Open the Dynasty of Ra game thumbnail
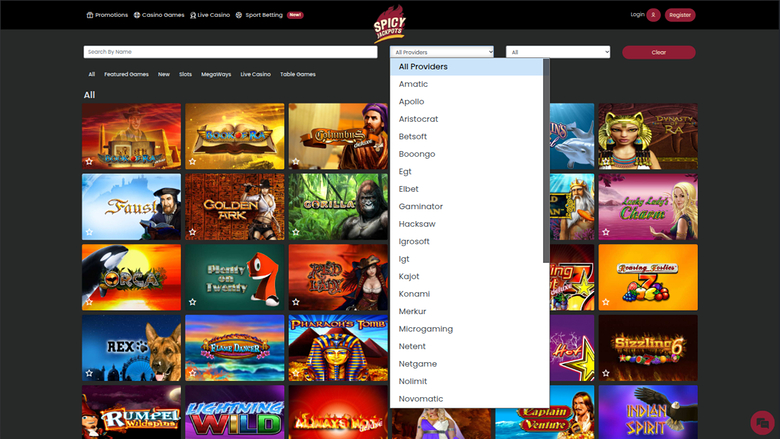The image size is (780, 439). tap(648, 136)
